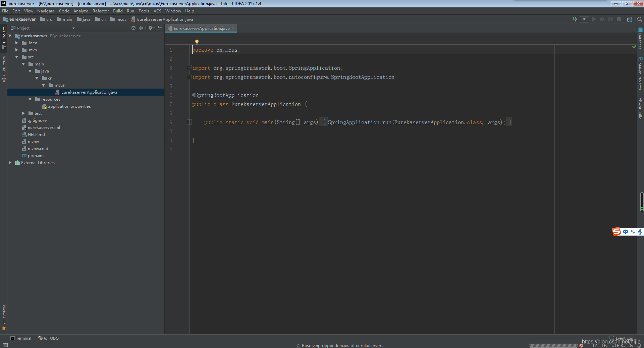The height and width of the screenshot is (348, 644).
Task: Click the 1:1 cursor position indicator
Action: (595, 345)
